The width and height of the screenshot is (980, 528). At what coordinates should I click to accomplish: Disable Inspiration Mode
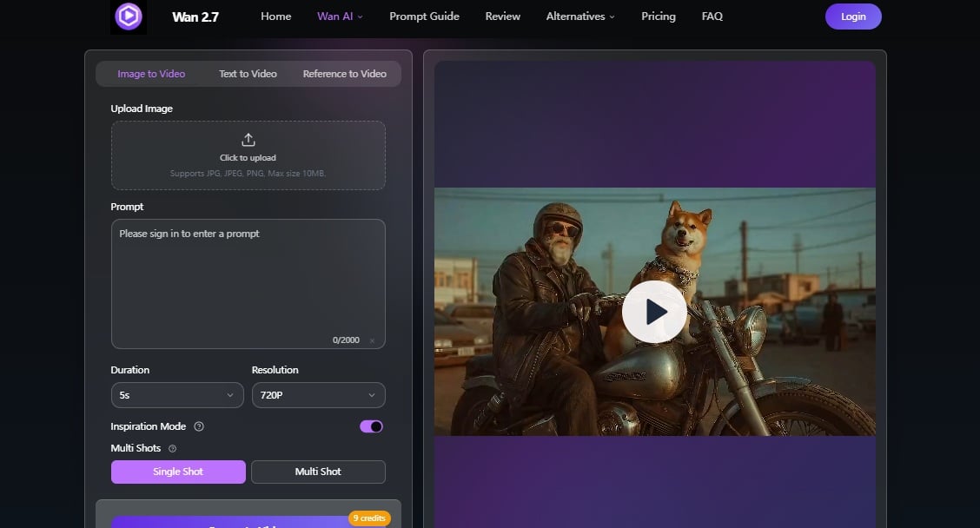point(371,426)
